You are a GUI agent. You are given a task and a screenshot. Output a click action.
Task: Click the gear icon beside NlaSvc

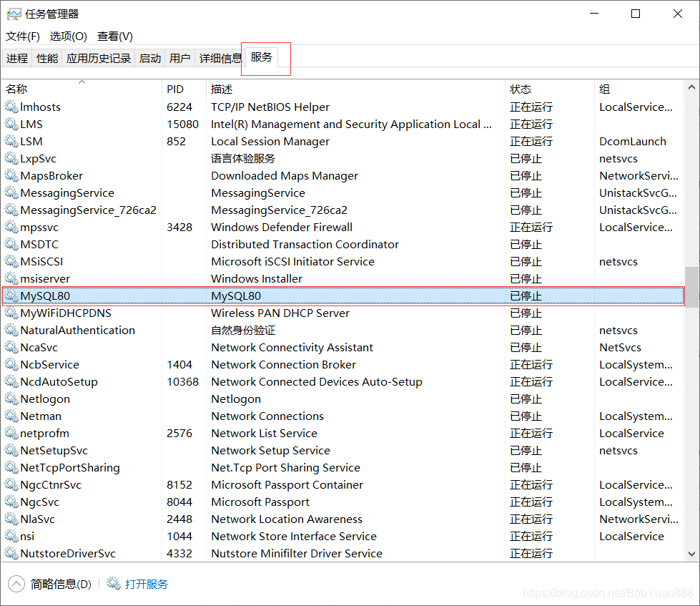click(x=11, y=519)
